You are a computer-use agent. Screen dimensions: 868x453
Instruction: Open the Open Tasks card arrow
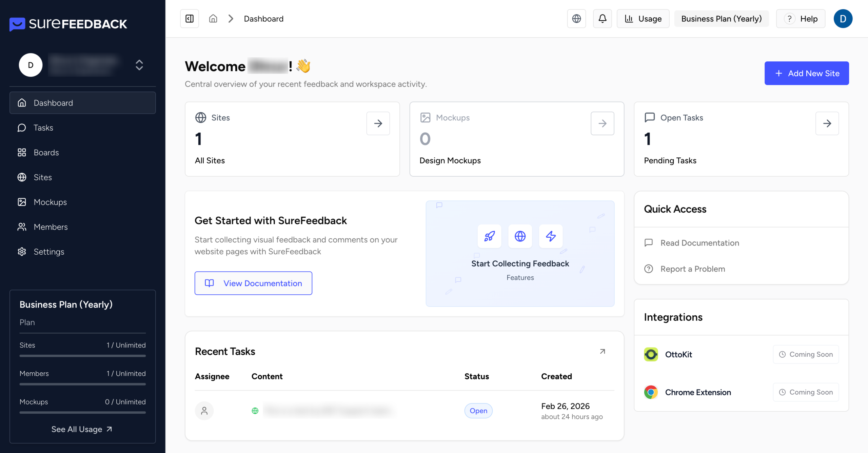pyautogui.click(x=827, y=123)
